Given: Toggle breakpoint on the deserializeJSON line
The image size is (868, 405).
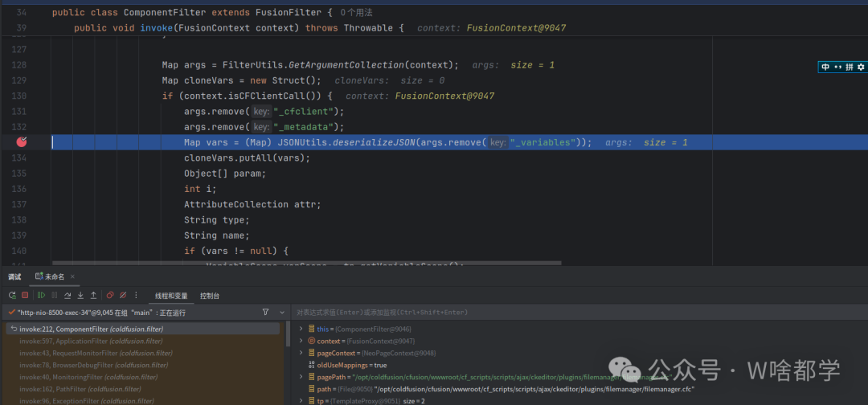Looking at the screenshot, I should (x=23, y=142).
